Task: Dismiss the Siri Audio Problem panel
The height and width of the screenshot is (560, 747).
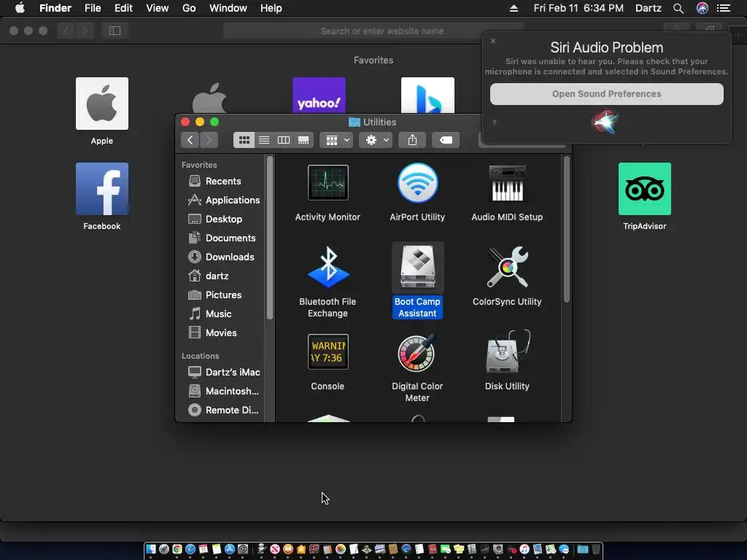Action: click(493, 41)
